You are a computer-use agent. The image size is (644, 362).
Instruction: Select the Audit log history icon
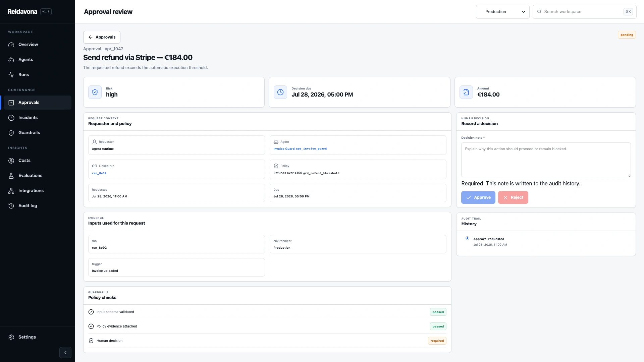coord(11,206)
